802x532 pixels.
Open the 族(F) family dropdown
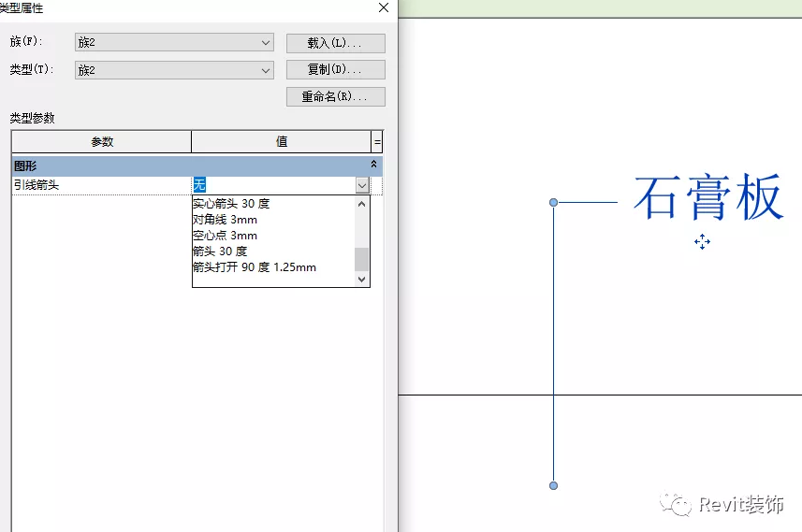(x=266, y=43)
